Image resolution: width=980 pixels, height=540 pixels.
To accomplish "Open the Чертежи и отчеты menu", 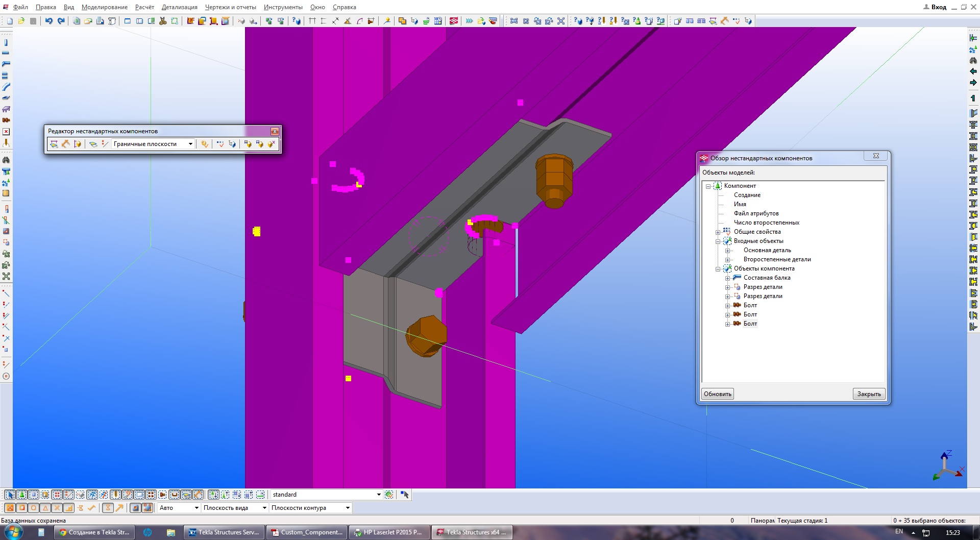I will pyautogui.click(x=230, y=7).
